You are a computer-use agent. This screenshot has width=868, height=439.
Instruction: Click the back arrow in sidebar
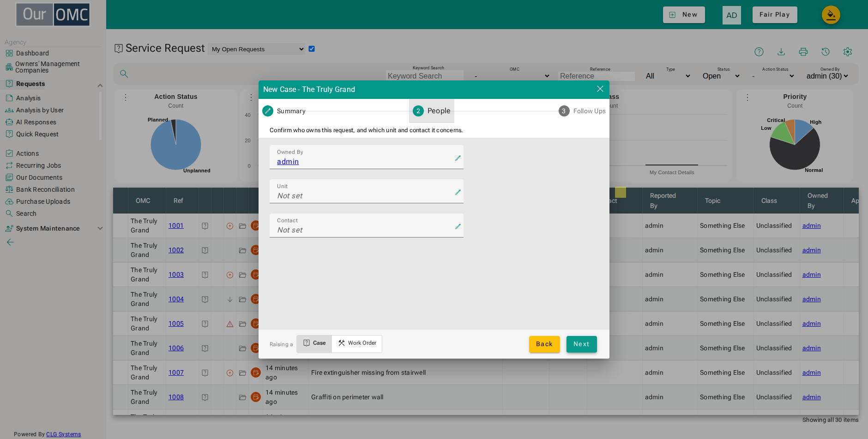click(10, 242)
